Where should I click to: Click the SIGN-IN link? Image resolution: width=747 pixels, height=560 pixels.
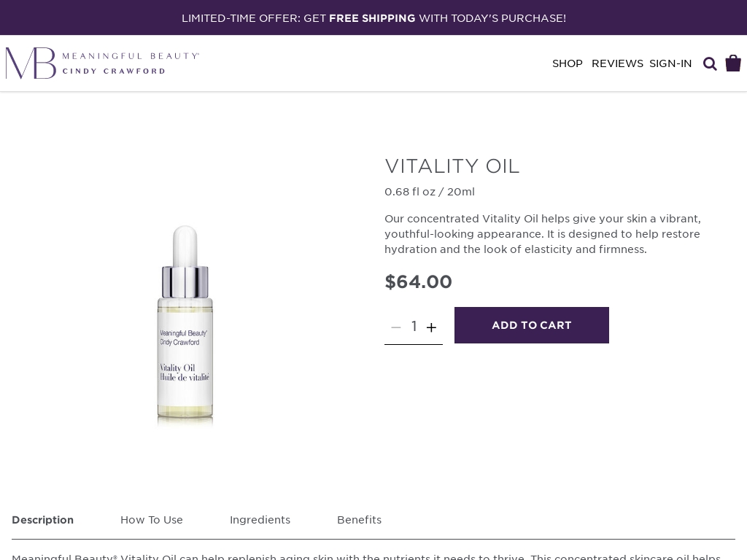(670, 63)
